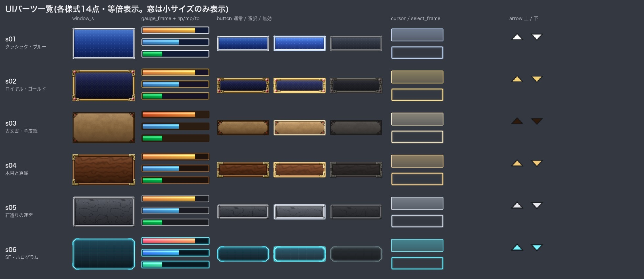Click the s03 dark brown down arrow
Image resolution: width=644 pixels, height=279 pixels.
537,121
